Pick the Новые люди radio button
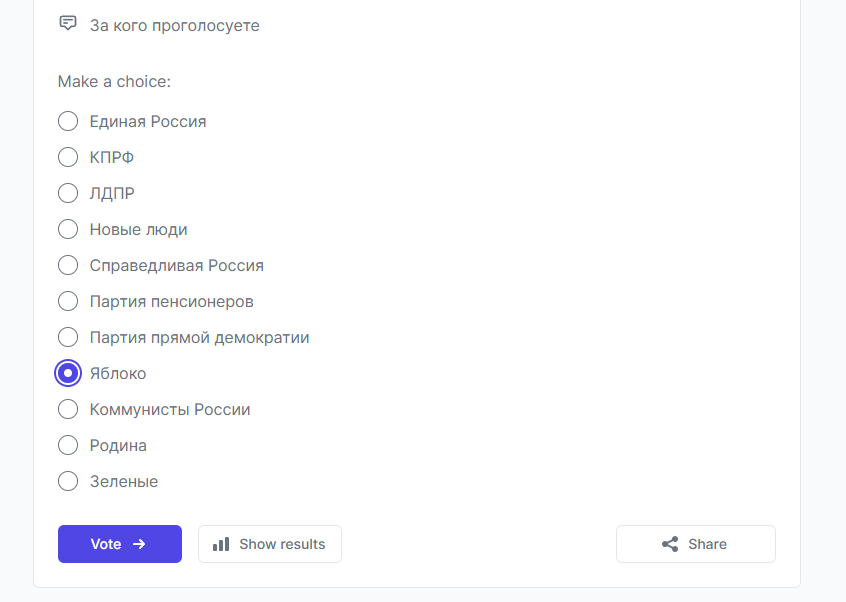Screen dimensions: 846x602 [68, 229]
